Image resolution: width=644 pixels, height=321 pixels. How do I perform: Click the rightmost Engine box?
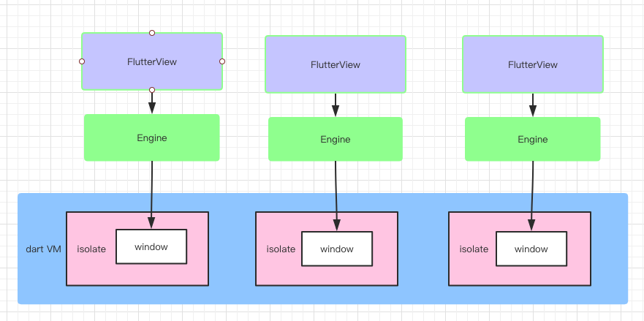coord(533,140)
